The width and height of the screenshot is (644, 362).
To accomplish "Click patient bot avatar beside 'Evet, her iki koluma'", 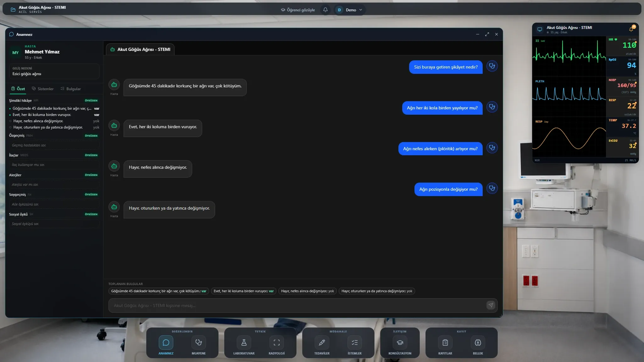I will [114, 125].
